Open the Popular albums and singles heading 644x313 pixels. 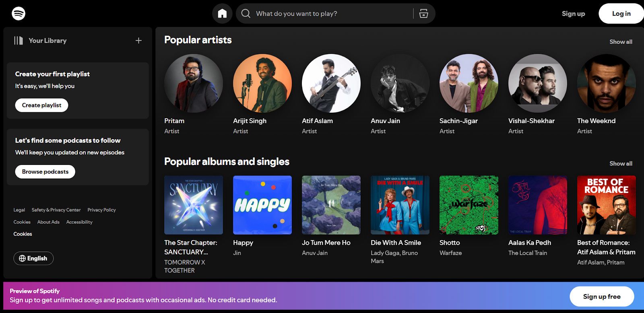pyautogui.click(x=227, y=162)
